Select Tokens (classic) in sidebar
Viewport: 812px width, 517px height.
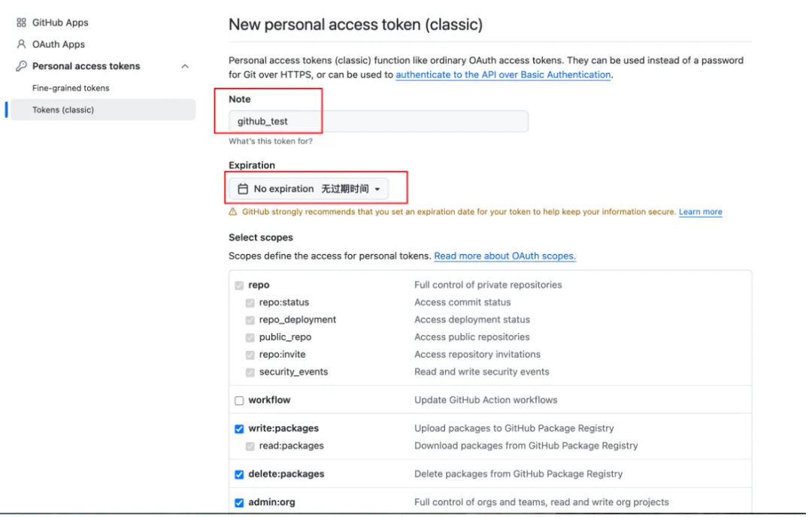63,110
